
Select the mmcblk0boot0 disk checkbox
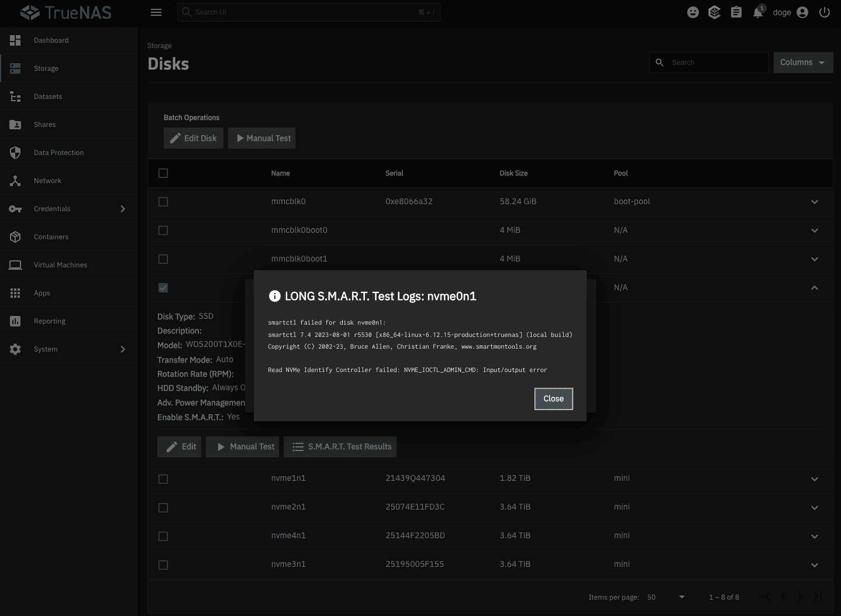click(x=163, y=230)
